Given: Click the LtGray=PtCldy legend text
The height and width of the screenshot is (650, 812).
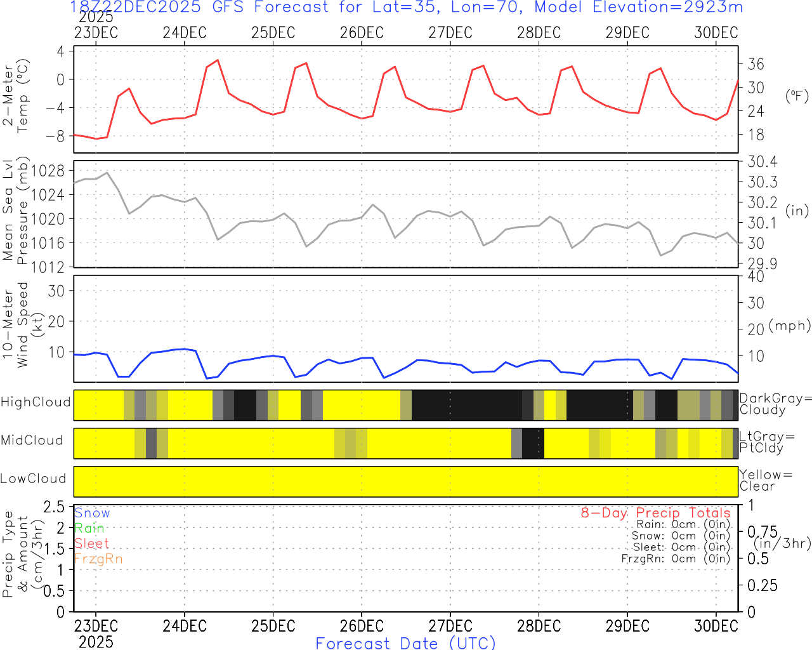Looking at the screenshot, I should [x=766, y=442].
